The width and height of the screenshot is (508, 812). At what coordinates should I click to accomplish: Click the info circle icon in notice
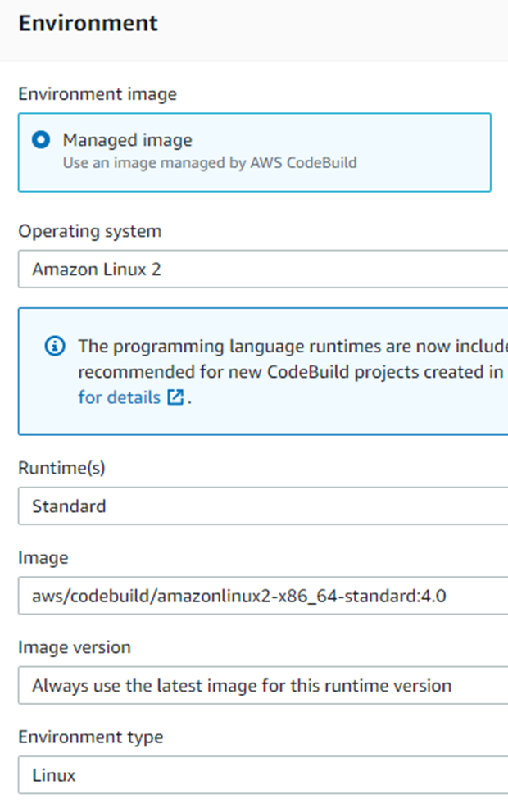click(x=55, y=346)
